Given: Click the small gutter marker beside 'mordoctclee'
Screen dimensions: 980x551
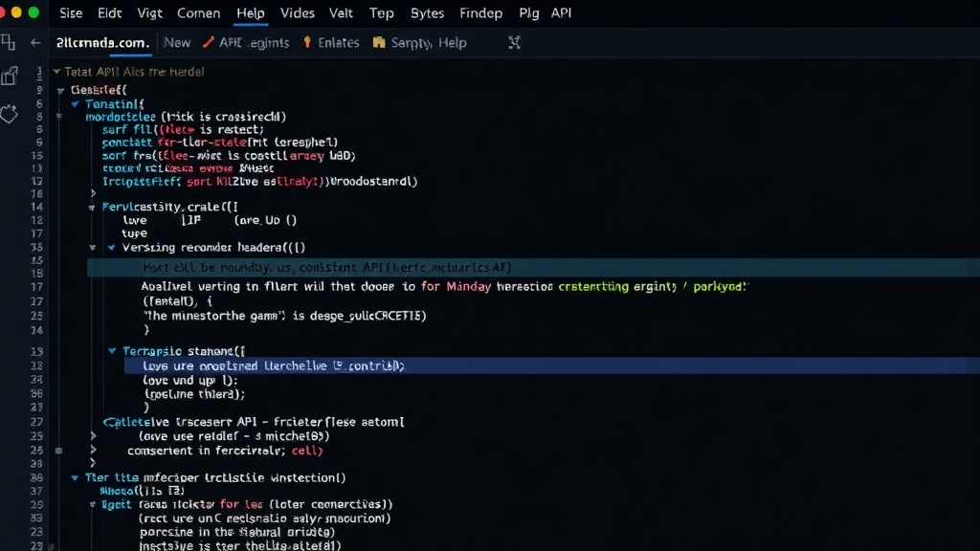Looking at the screenshot, I should [59, 116].
